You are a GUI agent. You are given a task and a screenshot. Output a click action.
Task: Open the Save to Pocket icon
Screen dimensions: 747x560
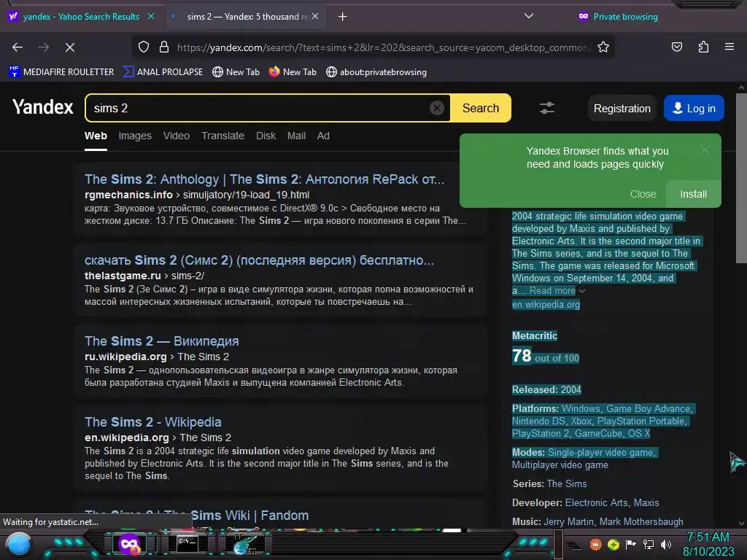pos(676,47)
